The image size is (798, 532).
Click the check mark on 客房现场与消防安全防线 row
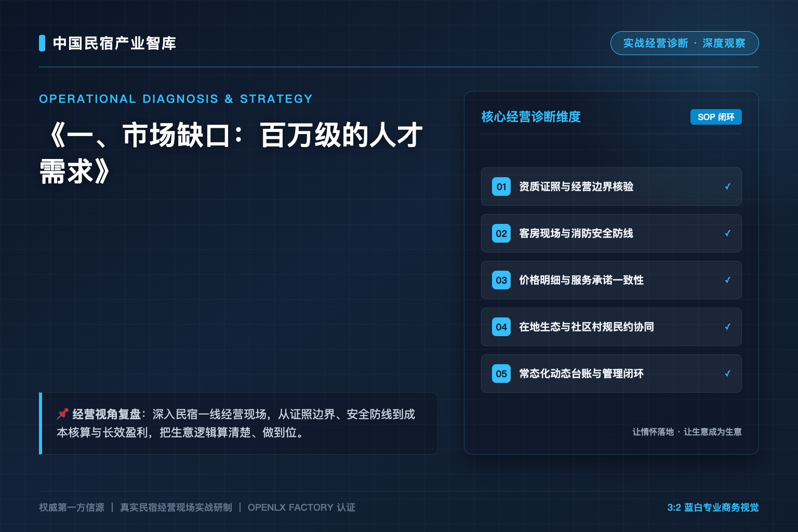(x=727, y=233)
